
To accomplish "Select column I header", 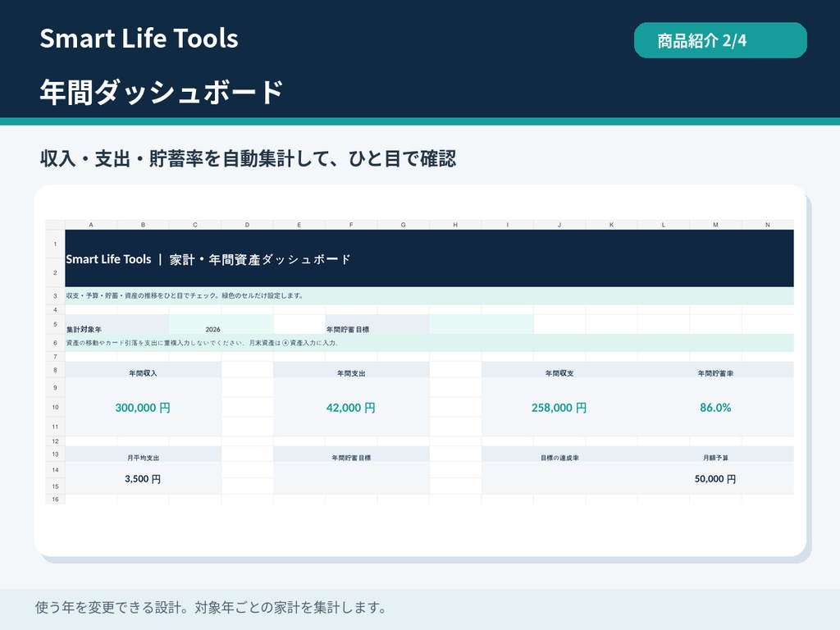I will coord(507,225).
